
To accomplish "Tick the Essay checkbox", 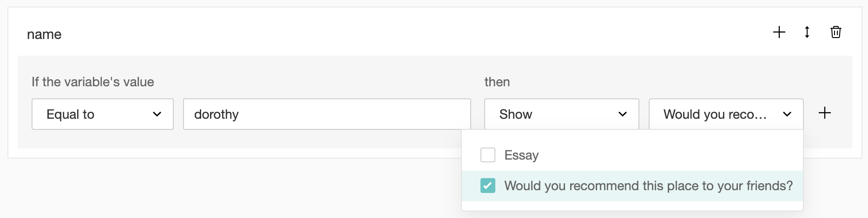I will tap(487, 155).
